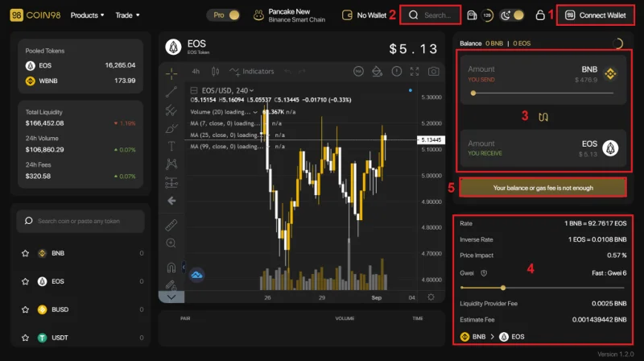This screenshot has width=644, height=361.
Task: Adjust the Gwei gas slider
Action: coord(543,288)
